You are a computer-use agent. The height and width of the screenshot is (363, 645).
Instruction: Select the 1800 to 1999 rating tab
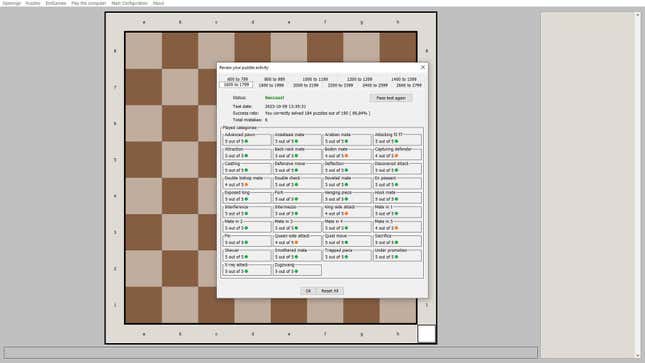[x=271, y=85]
